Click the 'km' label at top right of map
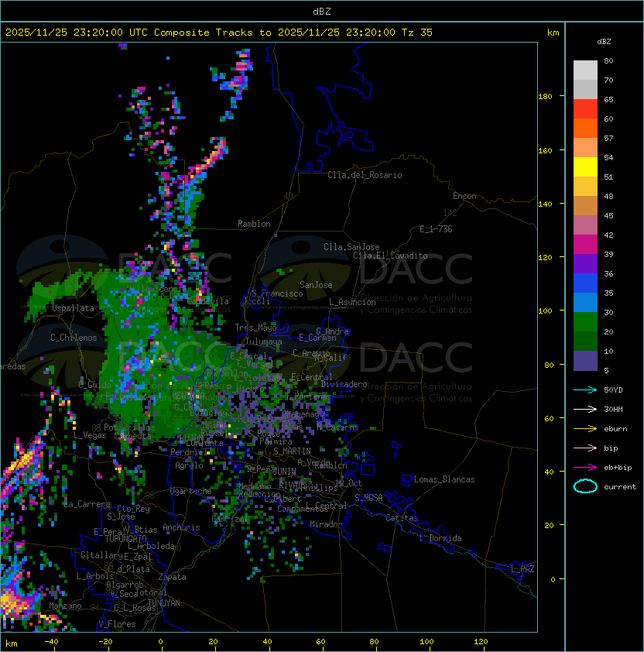This screenshot has width=644, height=652. (x=553, y=33)
